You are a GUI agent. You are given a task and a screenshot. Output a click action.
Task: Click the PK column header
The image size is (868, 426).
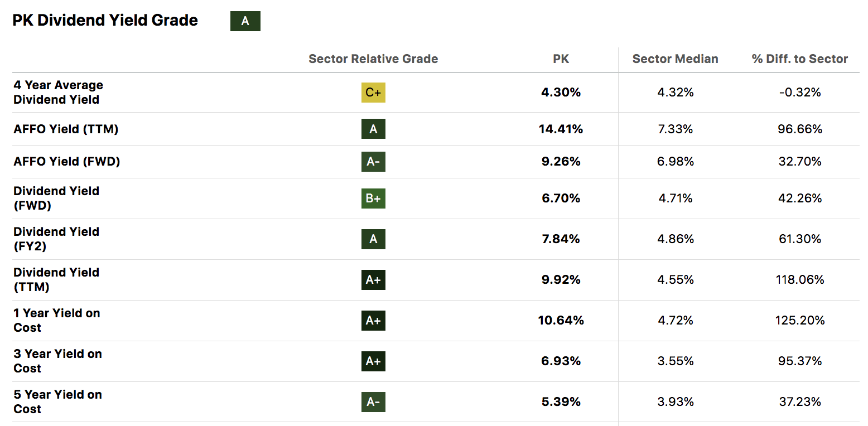click(561, 59)
